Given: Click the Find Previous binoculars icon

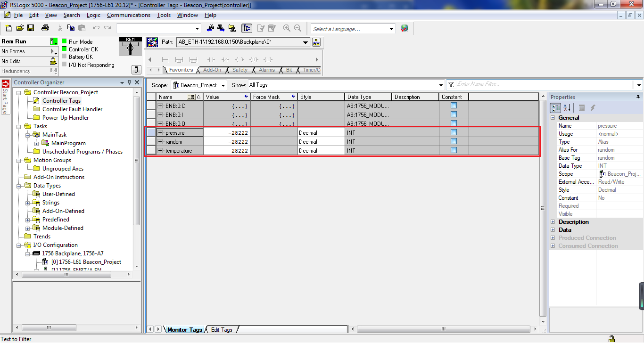Looking at the screenshot, I should [x=210, y=28].
